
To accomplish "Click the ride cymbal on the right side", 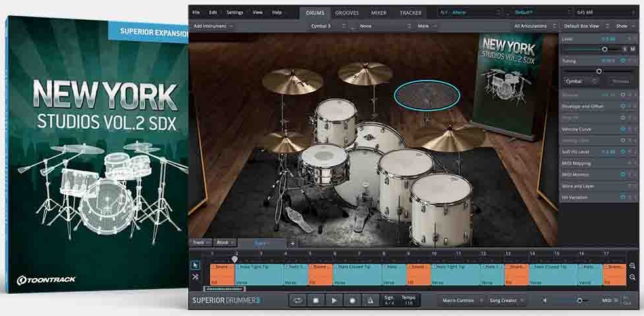I will 451,139.
